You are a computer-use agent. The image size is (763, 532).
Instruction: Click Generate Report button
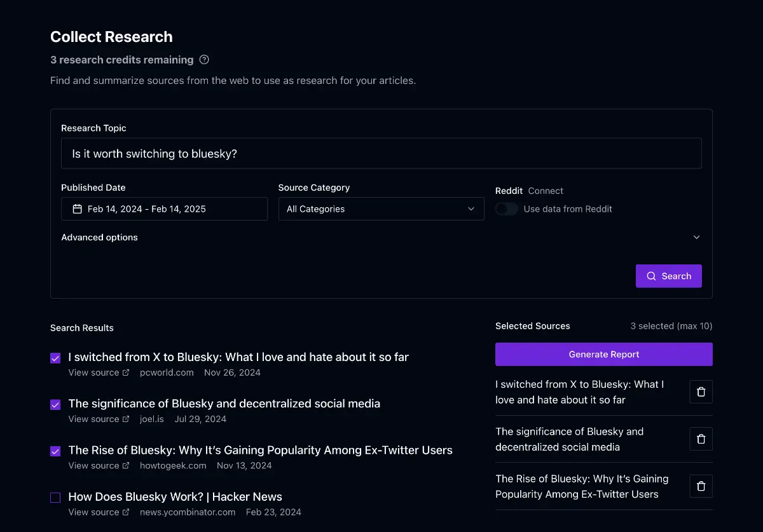[604, 354]
